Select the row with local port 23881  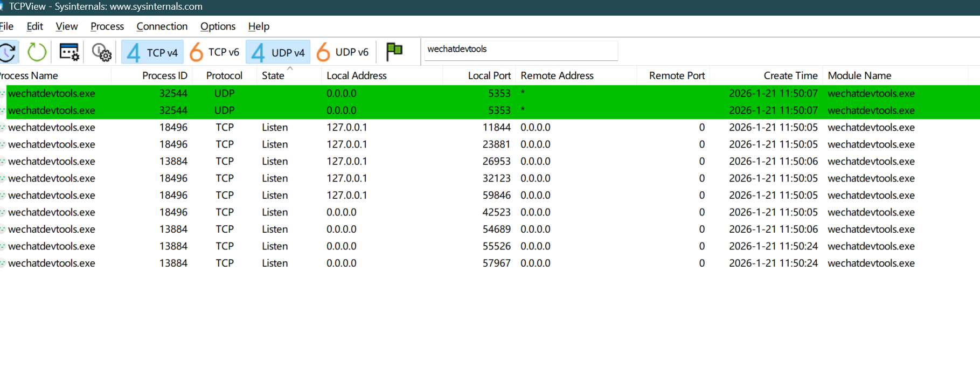click(490, 144)
